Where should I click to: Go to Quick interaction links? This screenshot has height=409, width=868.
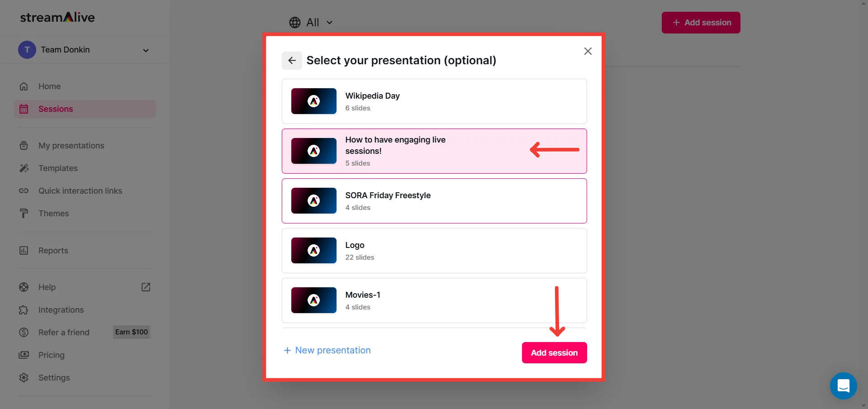pyautogui.click(x=80, y=191)
